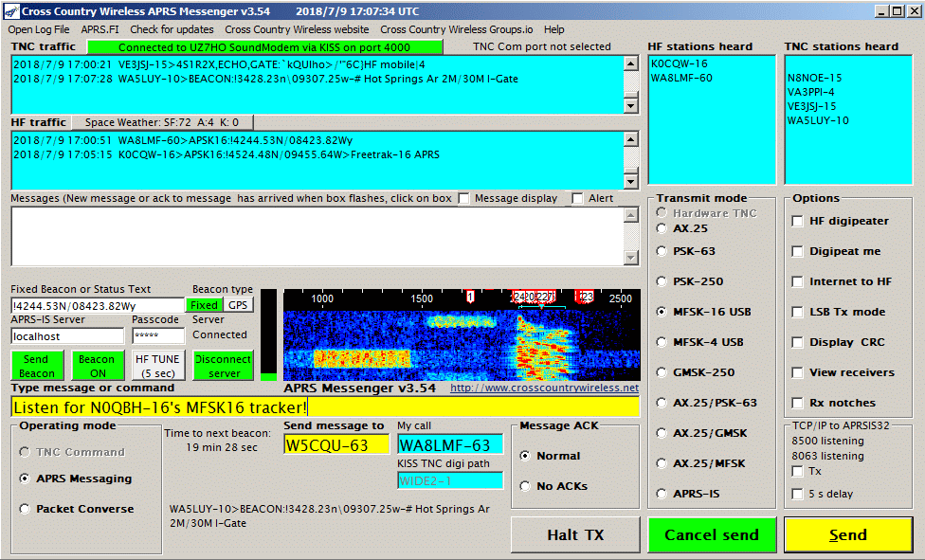
Task: Select WA8LMF-60 in HF stations heard
Action: click(681, 78)
